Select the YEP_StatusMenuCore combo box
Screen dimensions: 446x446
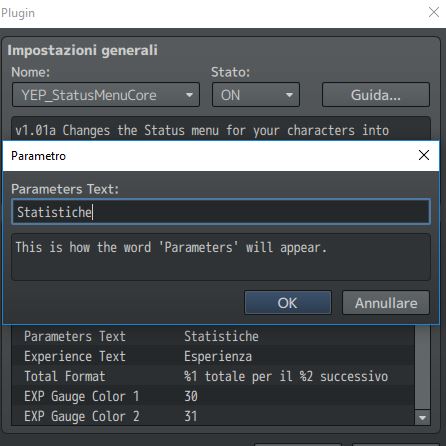(106, 95)
